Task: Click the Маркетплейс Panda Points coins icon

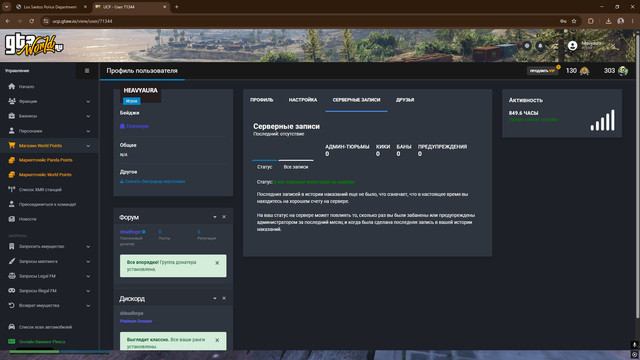Action: pos(11,160)
